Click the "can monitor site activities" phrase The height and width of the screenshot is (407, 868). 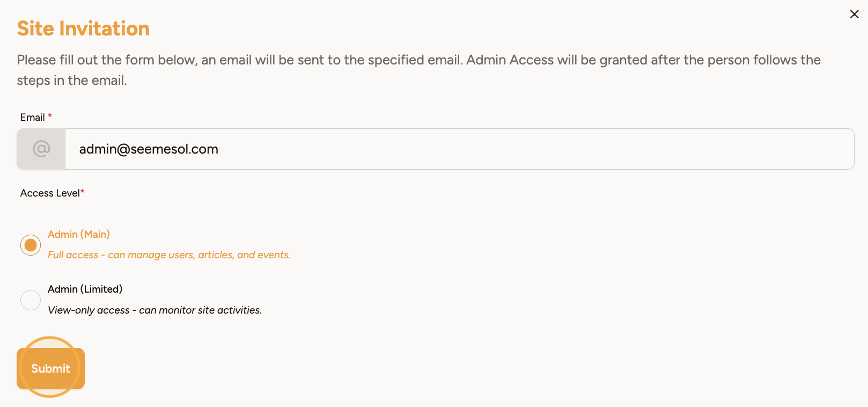pyautogui.click(x=200, y=310)
